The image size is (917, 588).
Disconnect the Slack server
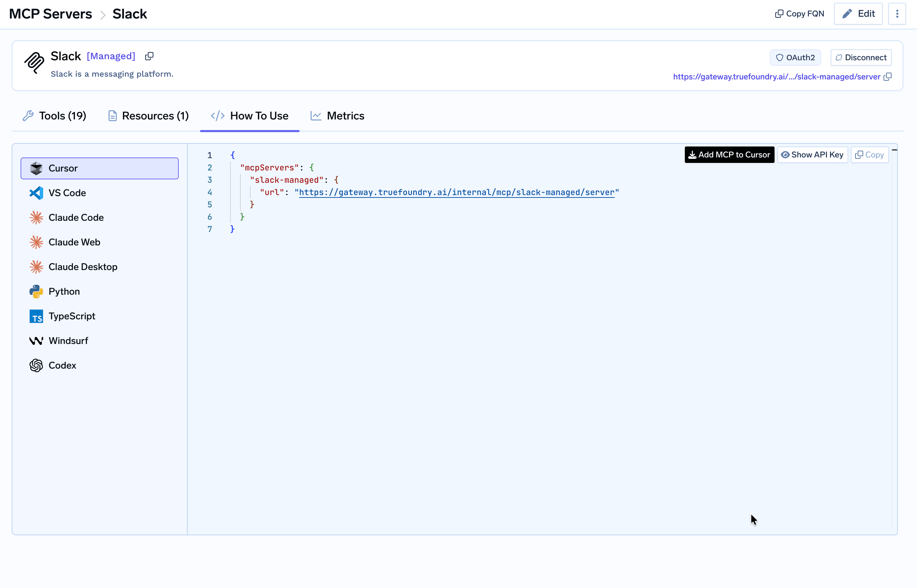pyautogui.click(x=861, y=57)
